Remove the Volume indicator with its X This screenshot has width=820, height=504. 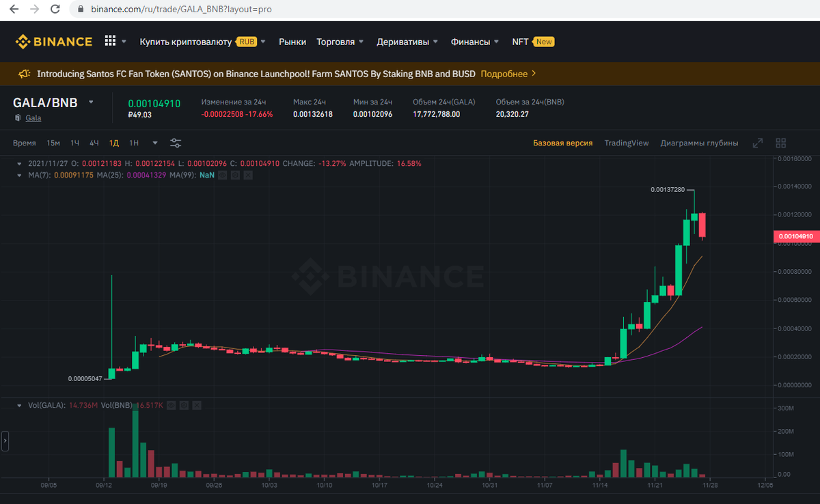[x=196, y=405]
